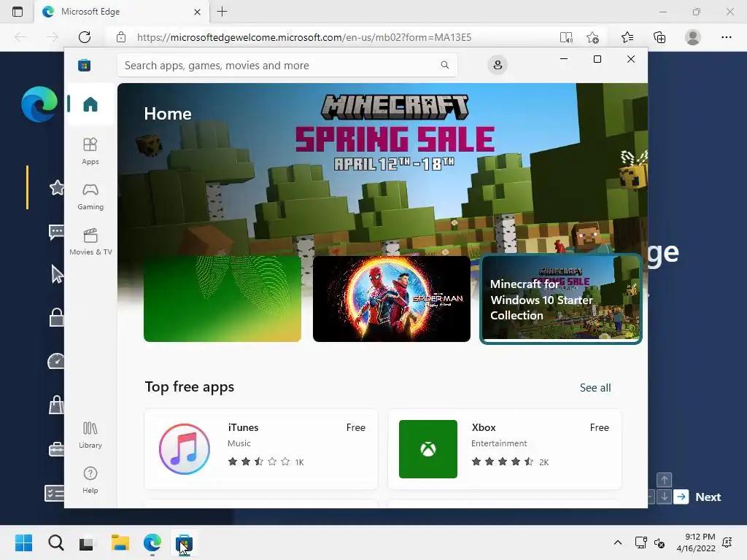The width and height of the screenshot is (747, 560).
Task: Open Edge Collections
Action: coord(659,37)
